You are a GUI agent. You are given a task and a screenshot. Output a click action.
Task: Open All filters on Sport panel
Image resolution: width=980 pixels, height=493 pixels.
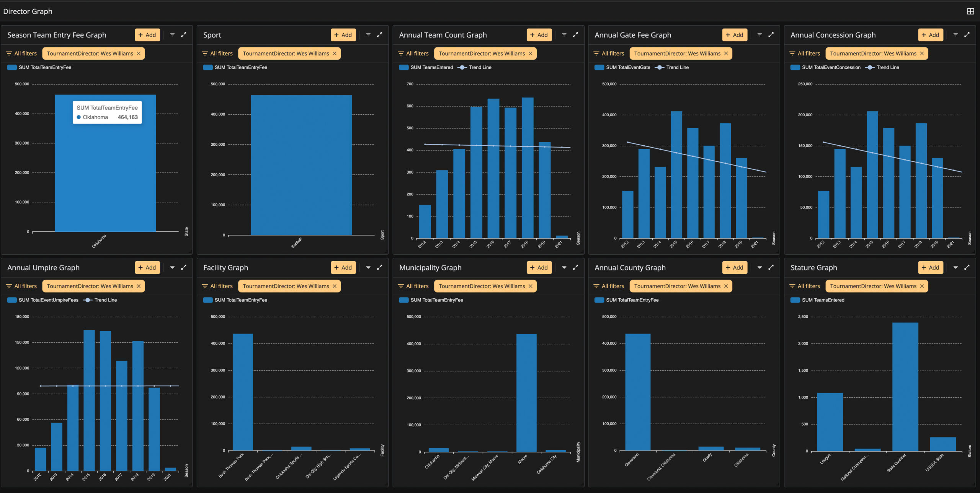217,54
